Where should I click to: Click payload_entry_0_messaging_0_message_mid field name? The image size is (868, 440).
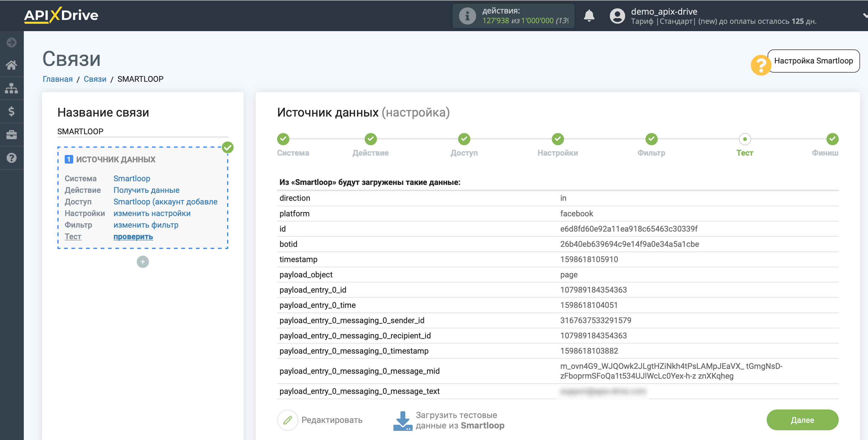tap(360, 371)
